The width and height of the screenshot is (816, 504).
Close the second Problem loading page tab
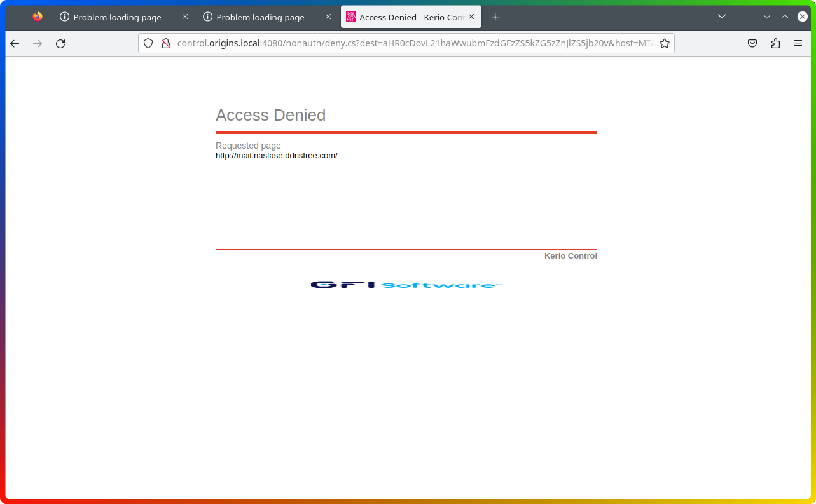328,17
